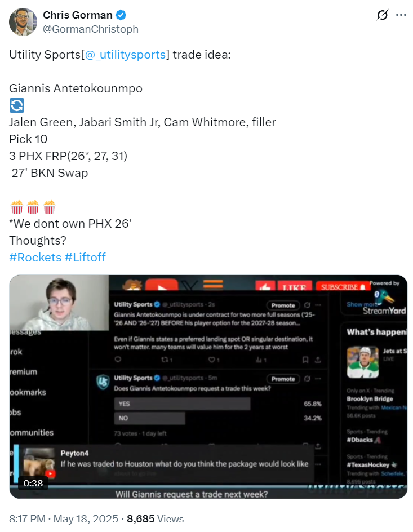This screenshot has width=413, height=532.
Task: Open the three-dot more options menu
Action: 401,15
